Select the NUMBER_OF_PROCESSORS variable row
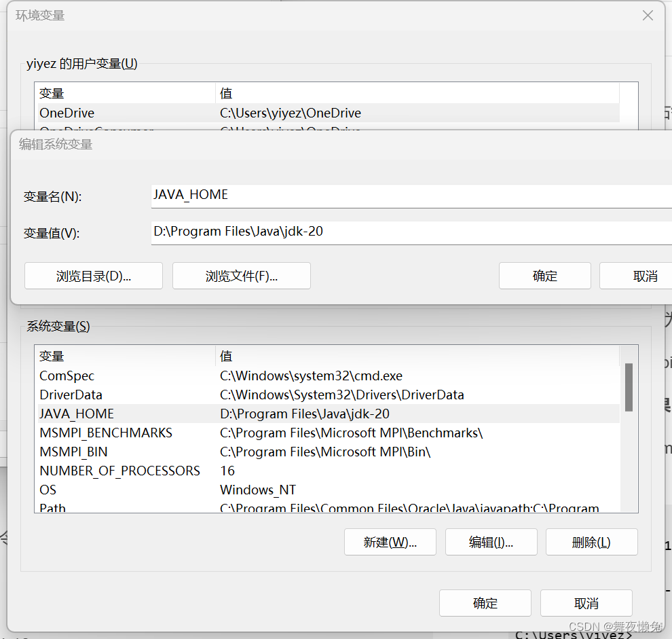The height and width of the screenshot is (639, 672). click(x=329, y=471)
